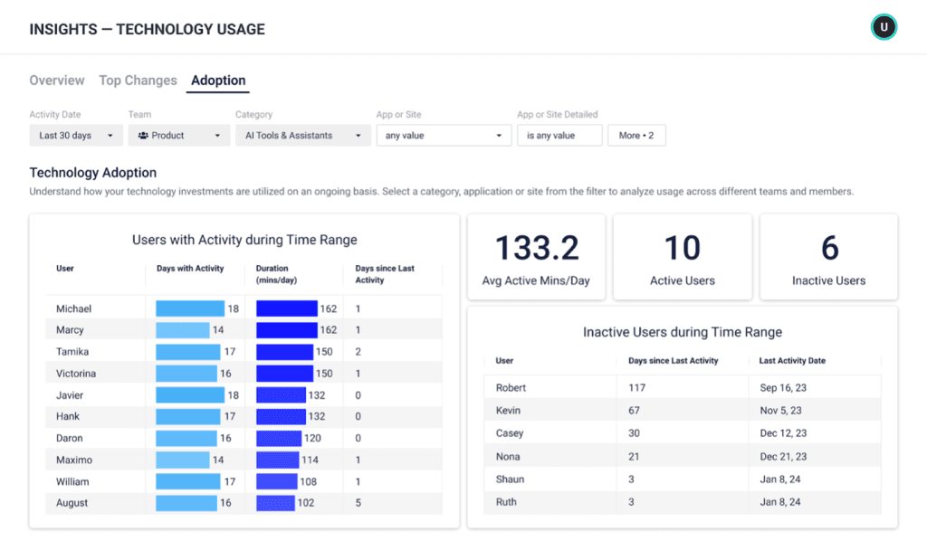Click the Days with Activity column header

click(x=189, y=269)
